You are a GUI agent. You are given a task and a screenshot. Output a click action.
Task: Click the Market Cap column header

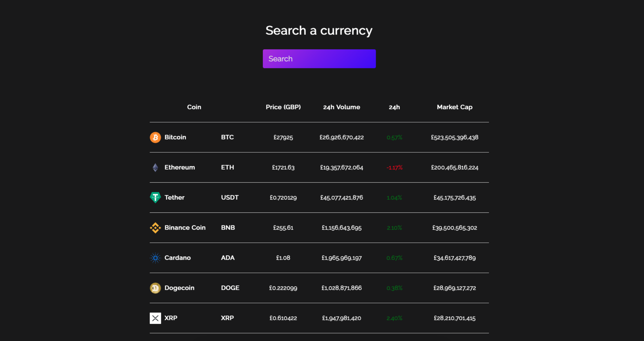[455, 107]
